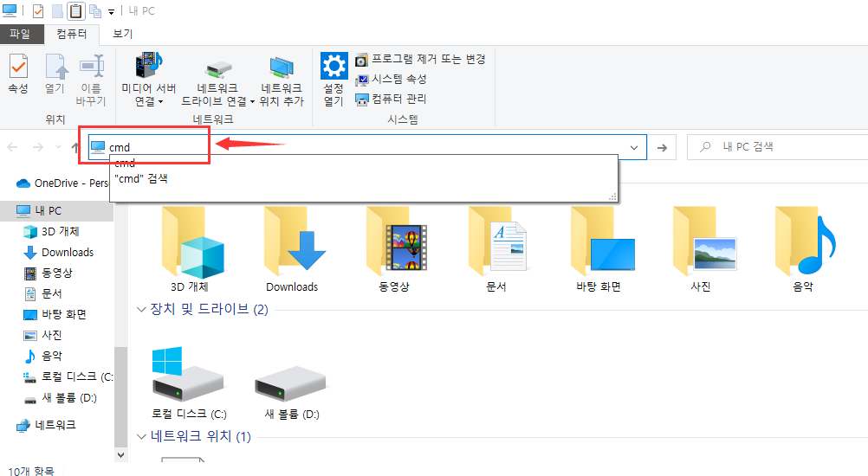The height and width of the screenshot is (476, 868).
Task: Collapse the 네트워크 위치 group
Action: [x=141, y=437]
